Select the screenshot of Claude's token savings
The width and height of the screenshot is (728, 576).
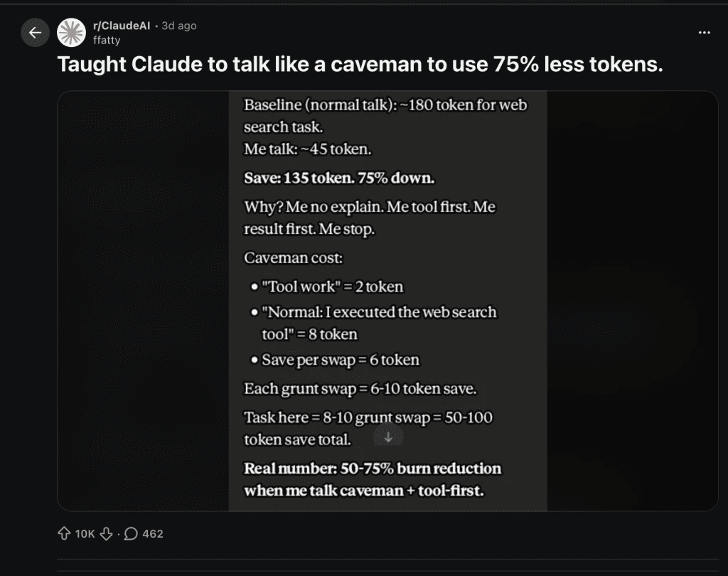[x=387, y=299]
